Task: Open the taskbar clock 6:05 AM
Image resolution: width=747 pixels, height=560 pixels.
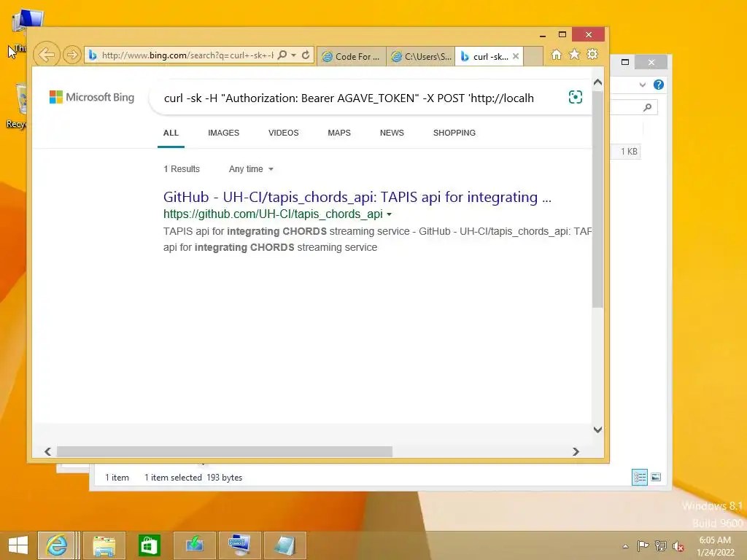Action: pos(715,545)
